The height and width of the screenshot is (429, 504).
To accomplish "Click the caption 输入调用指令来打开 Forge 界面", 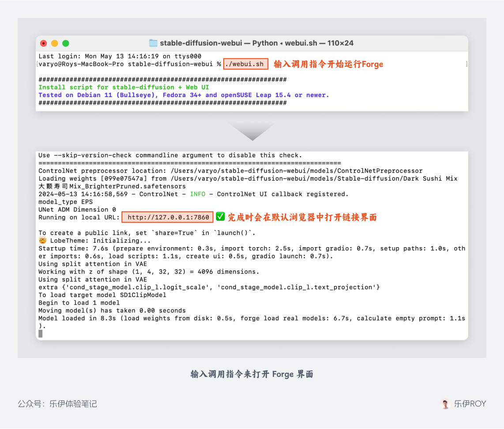I will click(252, 374).
